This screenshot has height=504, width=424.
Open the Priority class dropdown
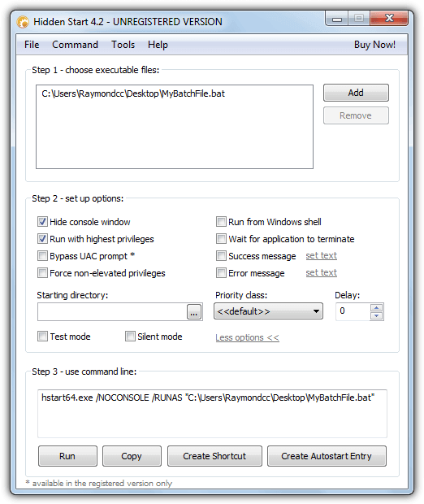pos(269,311)
